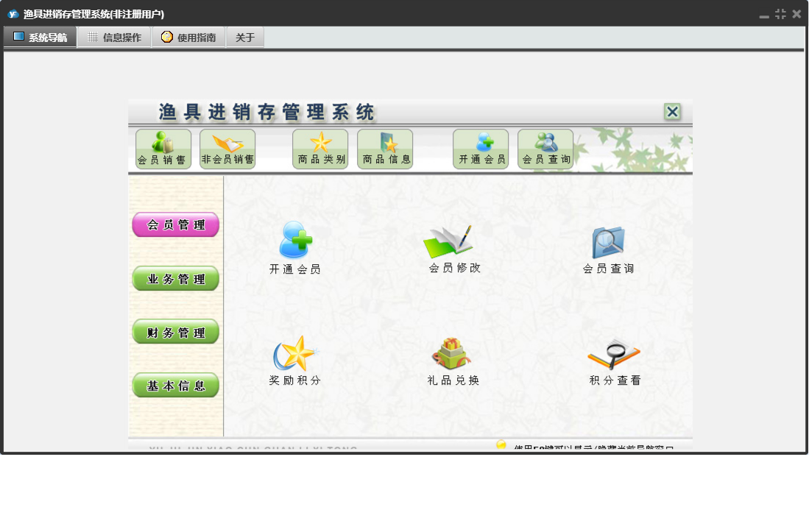This screenshot has width=809, height=532.
Task: Switch to 使用指南 tab
Action: pyautogui.click(x=189, y=37)
